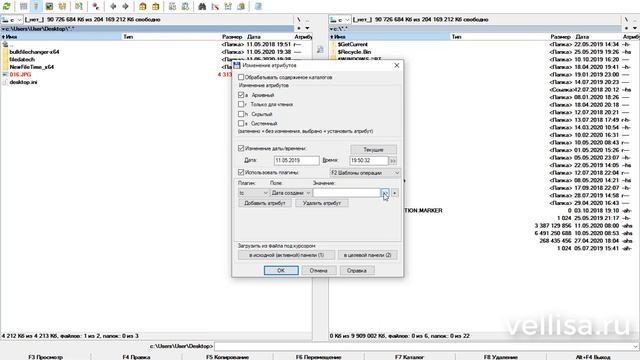Viewport: 640px width, 360px height.
Task: Open right panel drive selector dropdown
Action: point(340,20)
